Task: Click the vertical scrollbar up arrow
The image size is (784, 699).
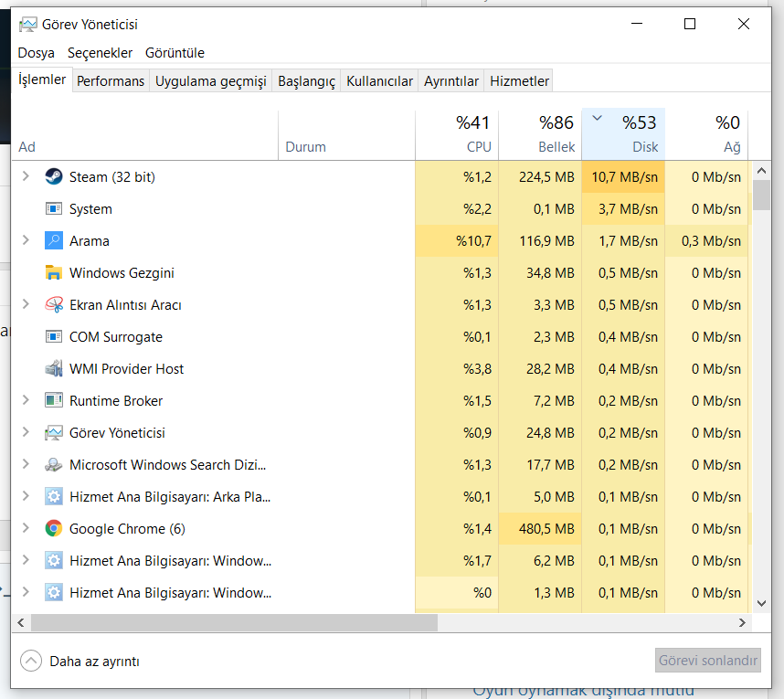Action: click(761, 171)
